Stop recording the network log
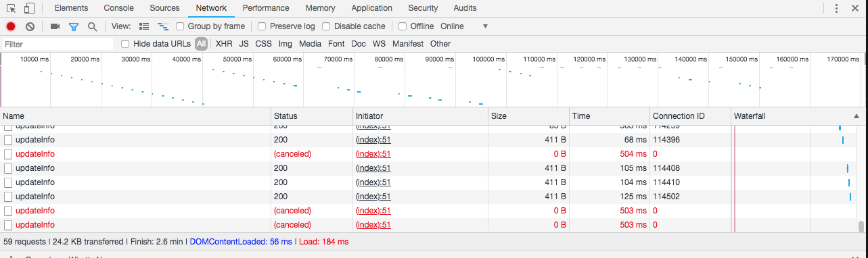This screenshot has width=868, height=258. click(x=11, y=26)
